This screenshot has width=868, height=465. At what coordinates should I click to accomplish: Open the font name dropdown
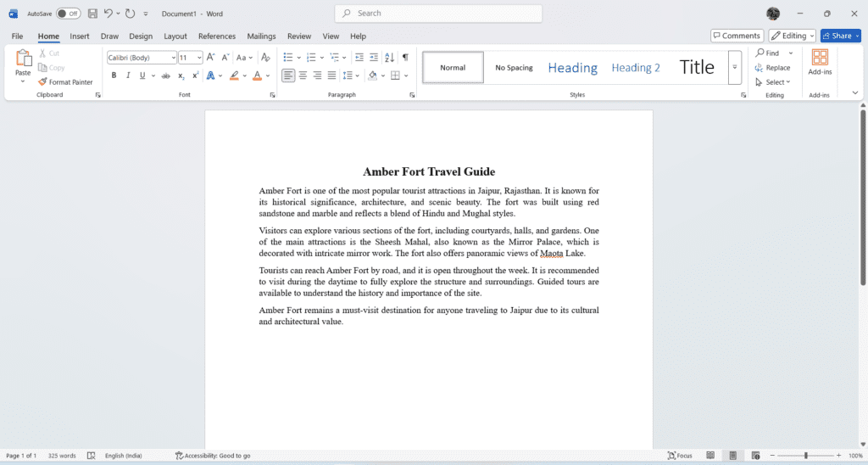[x=173, y=58]
